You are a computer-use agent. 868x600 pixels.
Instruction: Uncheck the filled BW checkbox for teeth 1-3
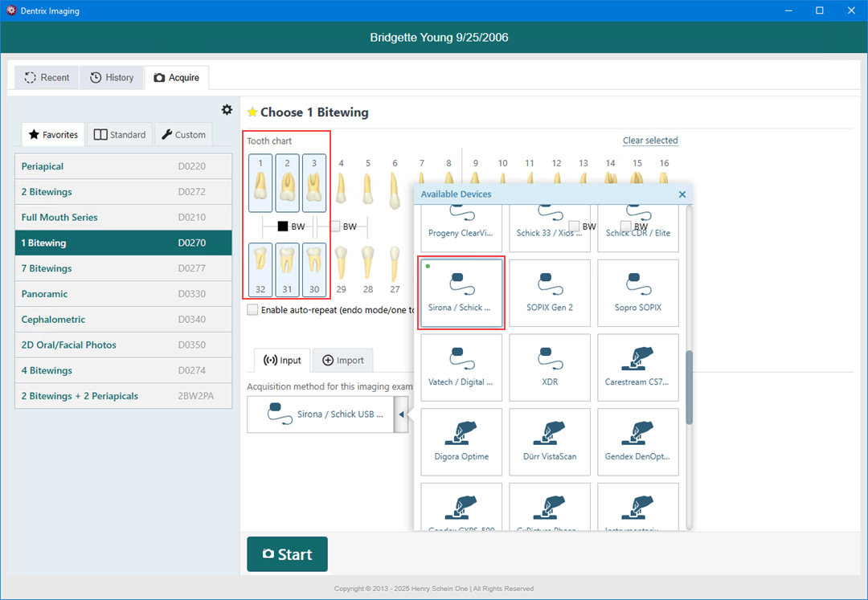click(x=283, y=227)
